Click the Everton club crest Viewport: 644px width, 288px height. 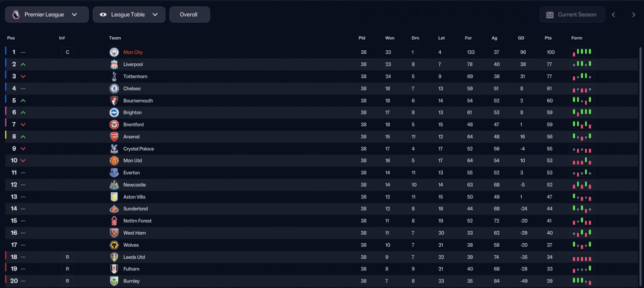[114, 172]
